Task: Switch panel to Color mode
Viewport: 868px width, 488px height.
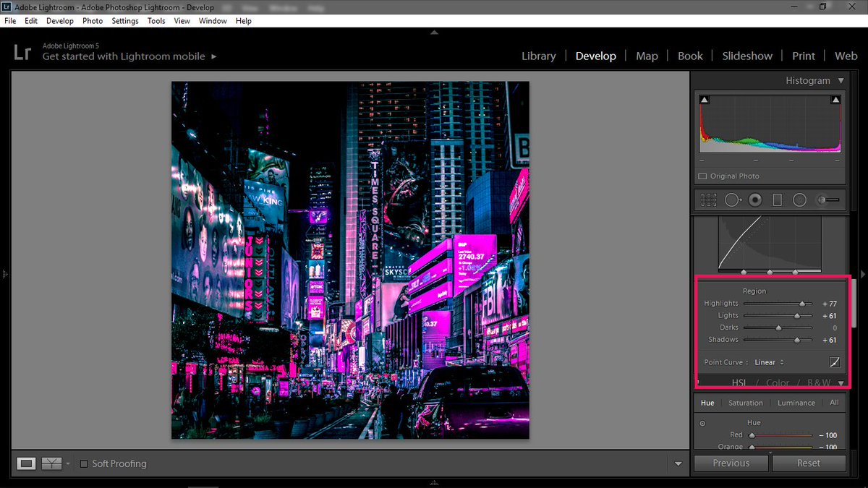Action: (x=778, y=383)
